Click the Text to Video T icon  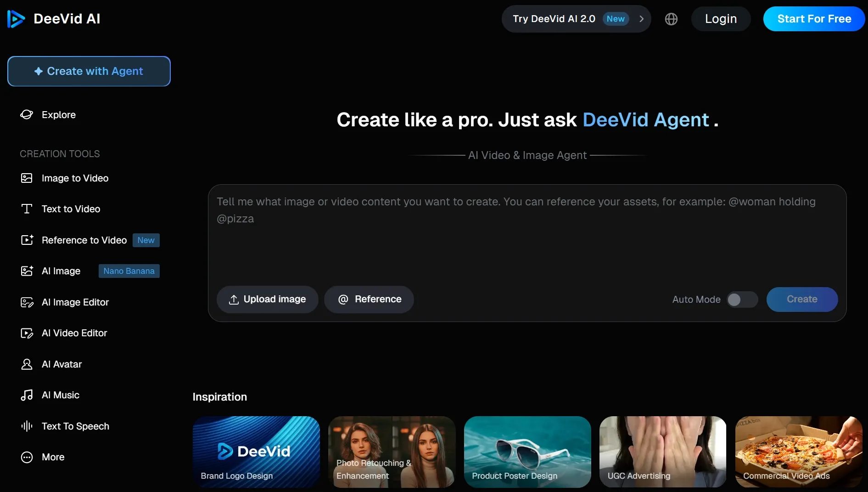(27, 209)
